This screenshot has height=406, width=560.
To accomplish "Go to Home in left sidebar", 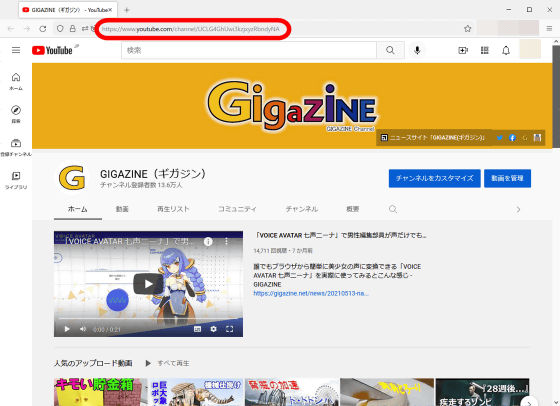I will click(16, 81).
